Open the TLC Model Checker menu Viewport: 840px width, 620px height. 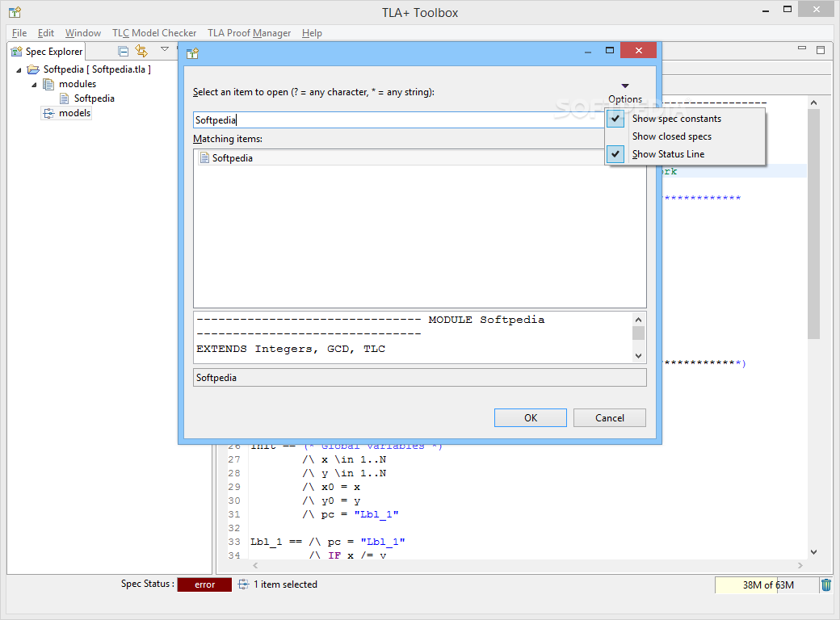point(154,33)
